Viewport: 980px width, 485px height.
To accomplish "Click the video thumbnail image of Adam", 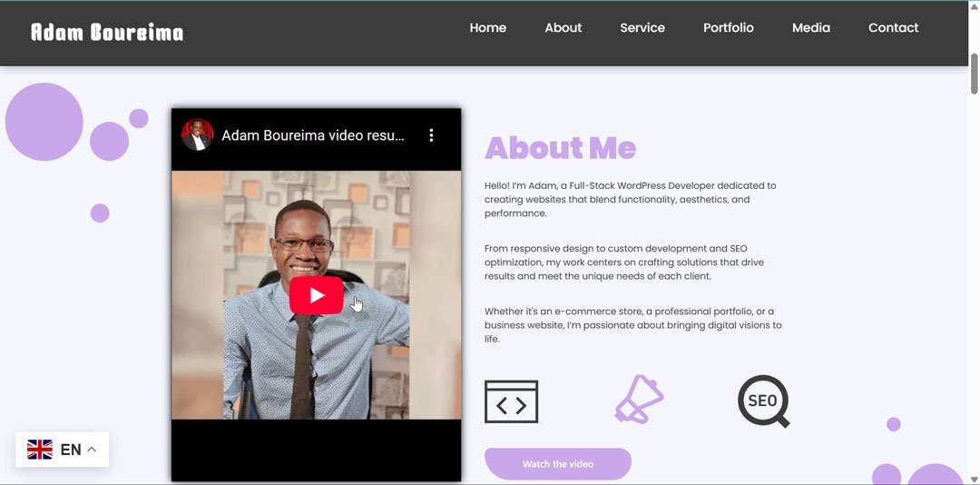I will pyautogui.click(x=272, y=363).
